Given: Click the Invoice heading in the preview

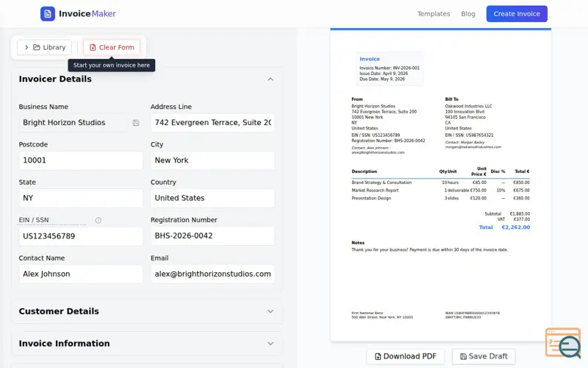Looking at the screenshot, I should tap(370, 59).
